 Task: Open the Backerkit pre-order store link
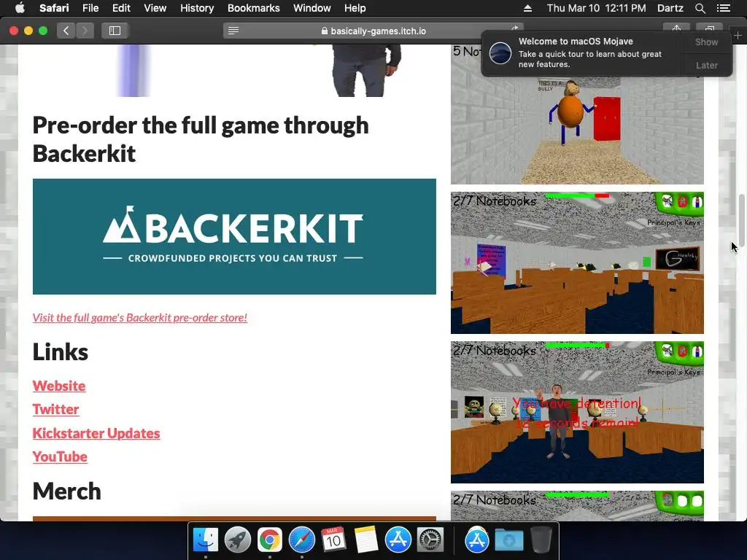140,318
